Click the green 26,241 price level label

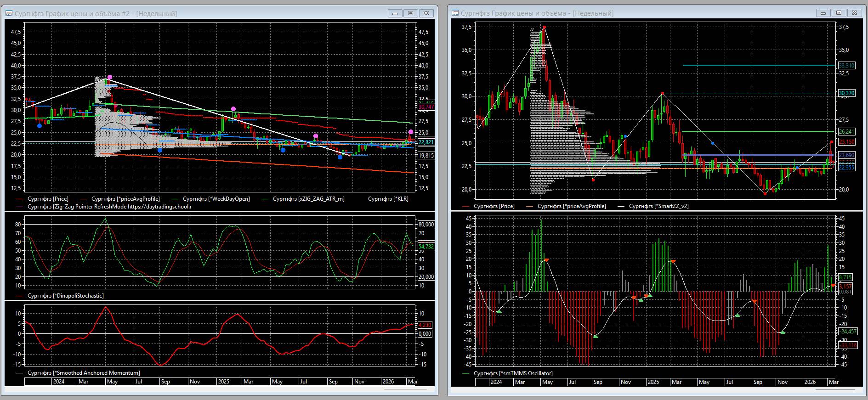pyautogui.click(x=846, y=132)
